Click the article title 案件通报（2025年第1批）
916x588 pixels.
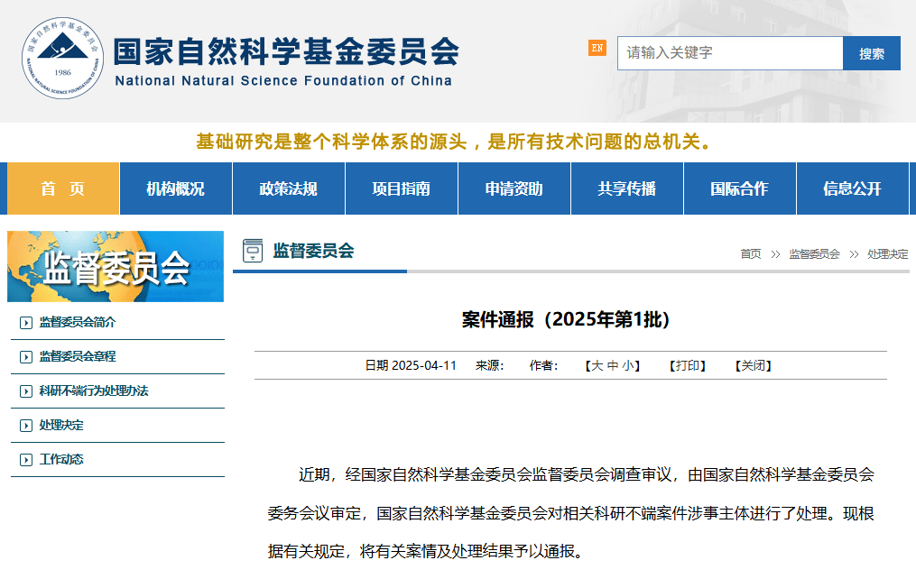[566, 319]
